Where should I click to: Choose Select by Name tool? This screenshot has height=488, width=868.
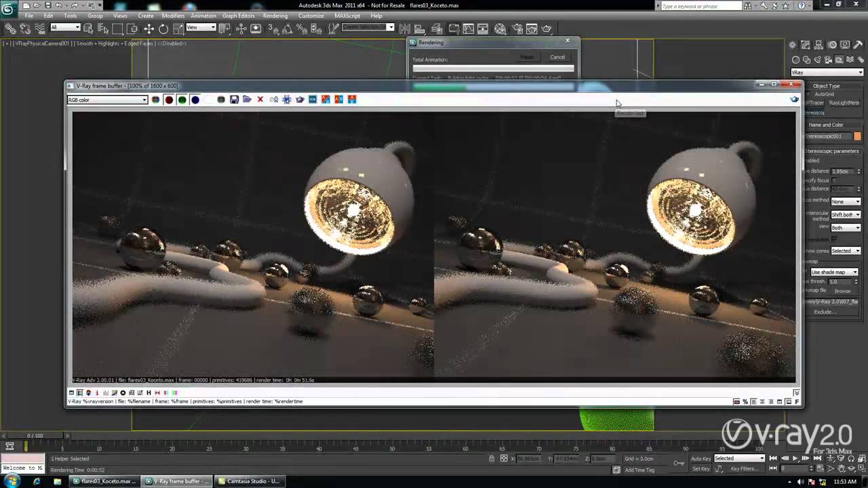coord(103,28)
